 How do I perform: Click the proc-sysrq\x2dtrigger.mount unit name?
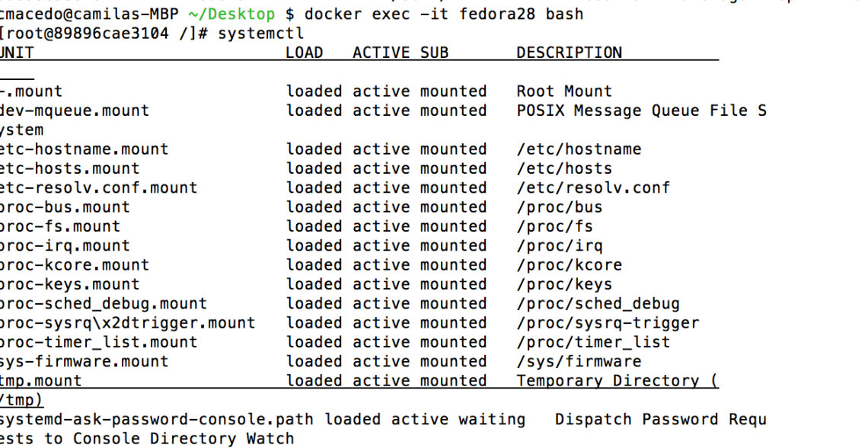coord(127,323)
